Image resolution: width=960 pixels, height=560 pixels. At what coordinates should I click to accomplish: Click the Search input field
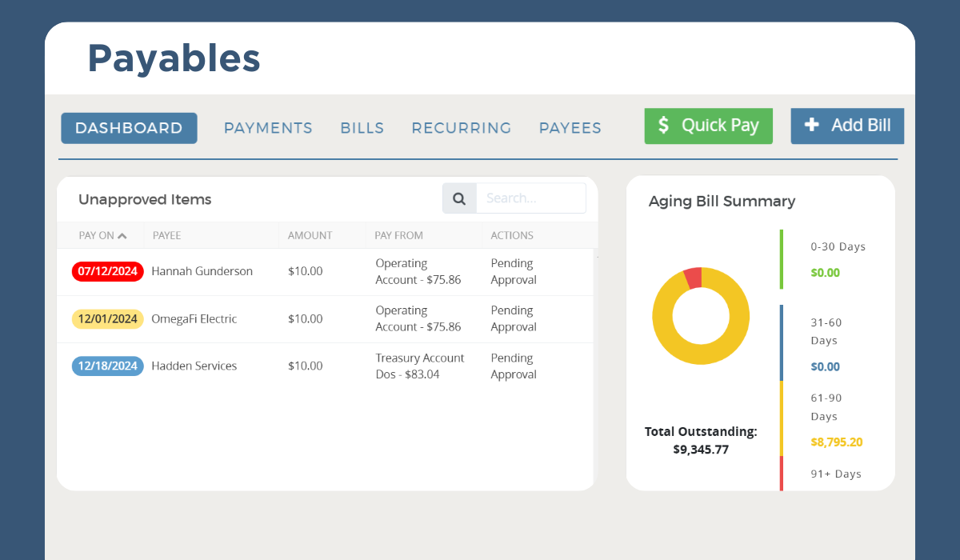[530, 198]
